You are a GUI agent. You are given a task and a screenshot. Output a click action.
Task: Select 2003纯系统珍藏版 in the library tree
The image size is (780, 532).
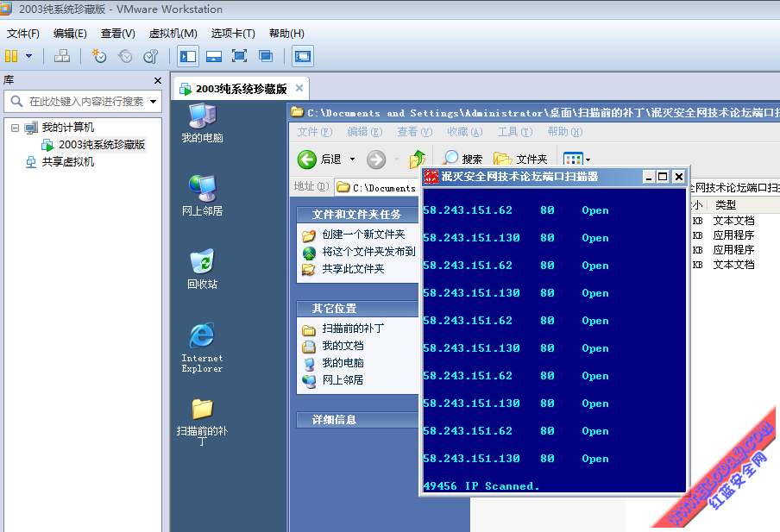[102, 145]
